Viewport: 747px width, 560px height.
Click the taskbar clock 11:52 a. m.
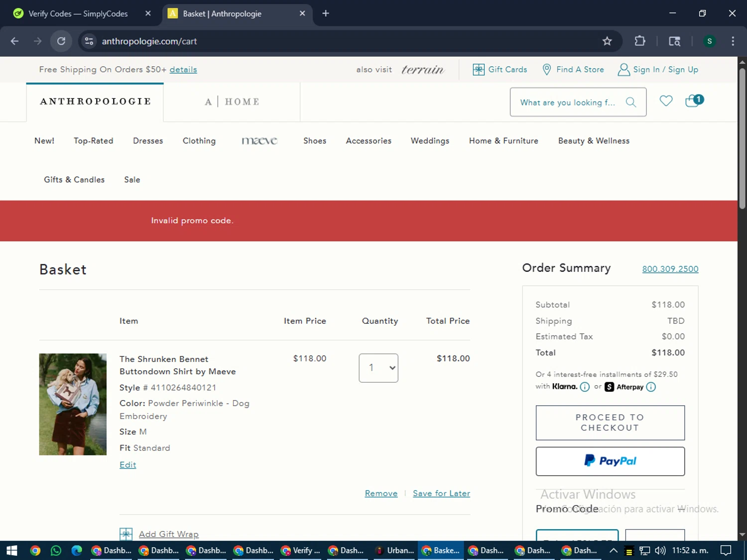[x=690, y=551]
